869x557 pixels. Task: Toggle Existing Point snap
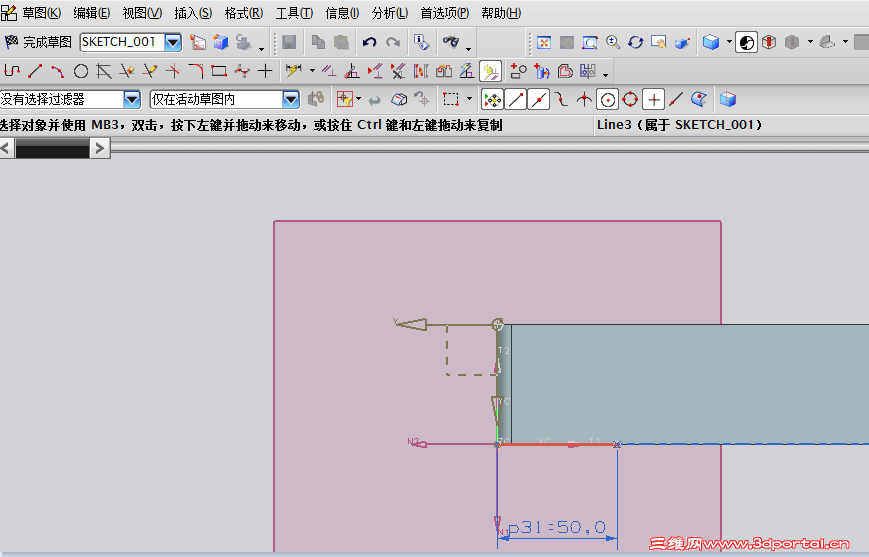653,100
